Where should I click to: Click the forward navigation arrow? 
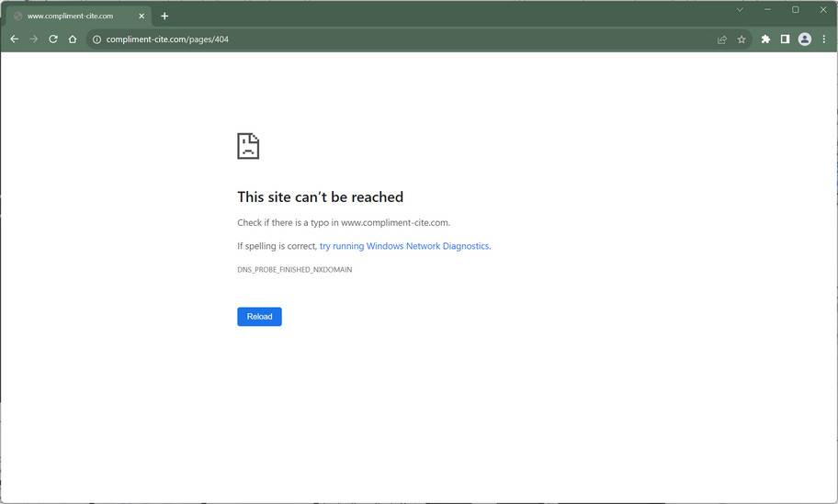34,39
